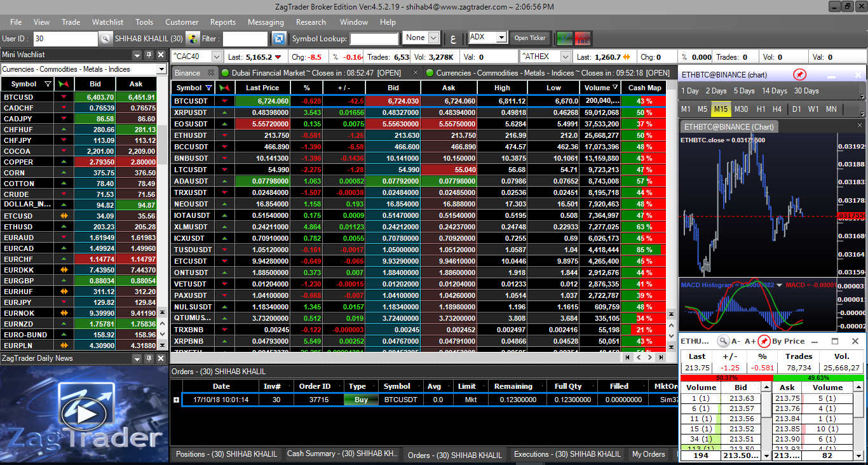
Task: Toggle the Arabic language icon in toolbar
Action: click(x=453, y=39)
